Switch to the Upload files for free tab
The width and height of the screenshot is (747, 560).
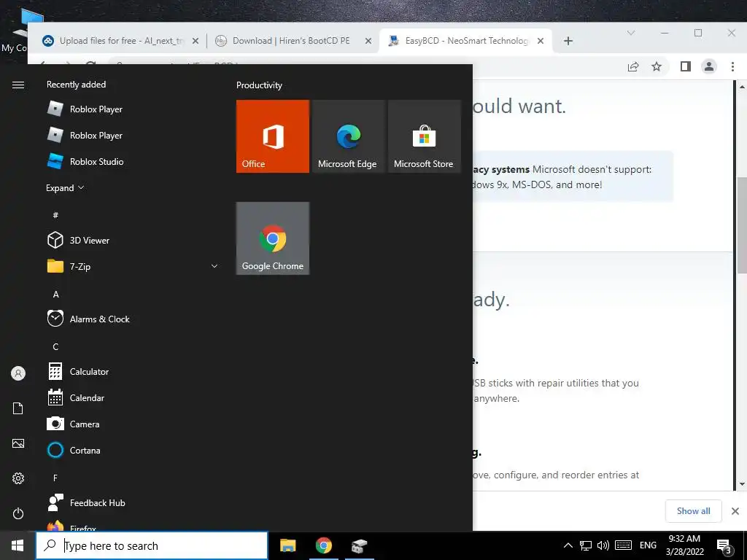point(121,41)
